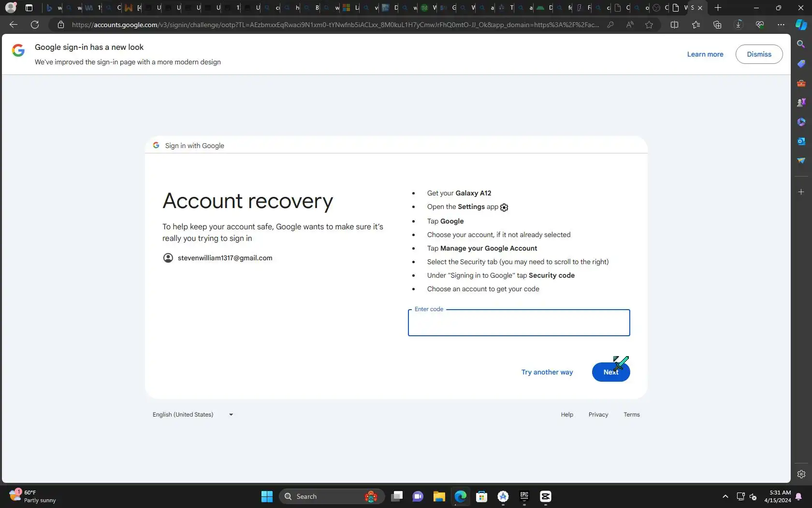812x508 pixels.
Task: Show browser Downloads
Action: [739, 25]
